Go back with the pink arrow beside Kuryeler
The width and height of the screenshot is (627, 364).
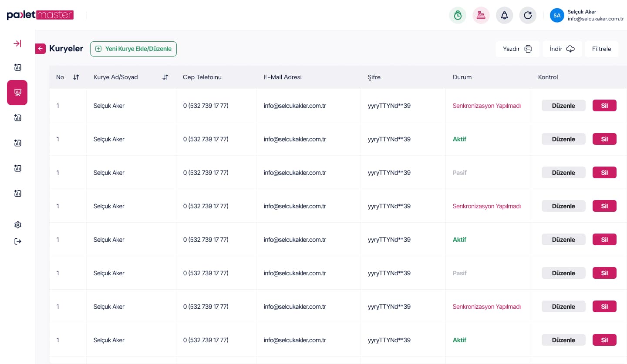click(x=40, y=49)
